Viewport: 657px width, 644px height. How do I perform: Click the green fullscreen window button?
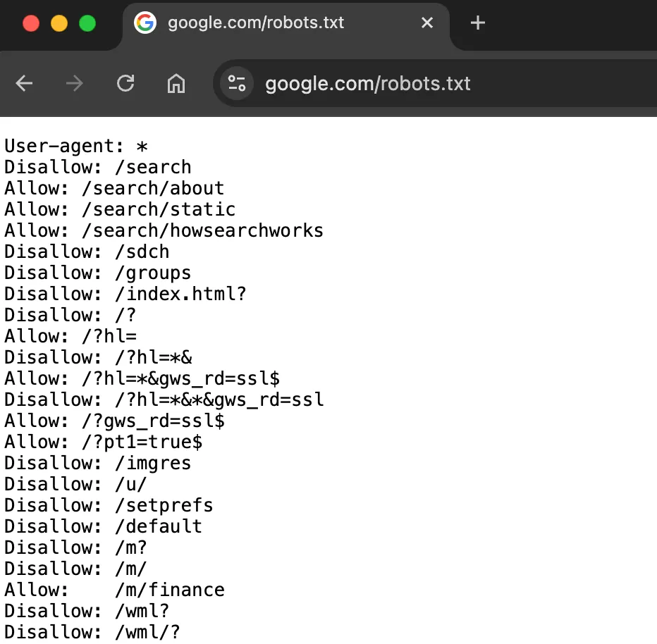[87, 23]
